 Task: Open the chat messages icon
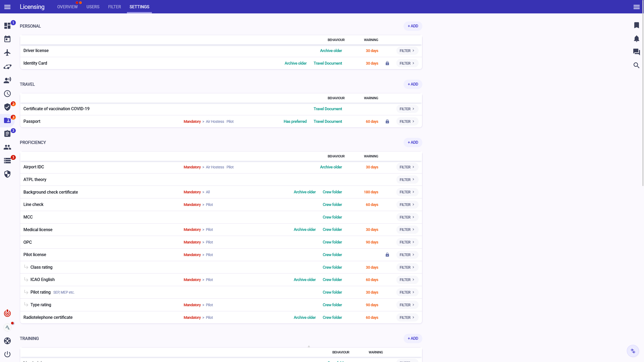636,52
